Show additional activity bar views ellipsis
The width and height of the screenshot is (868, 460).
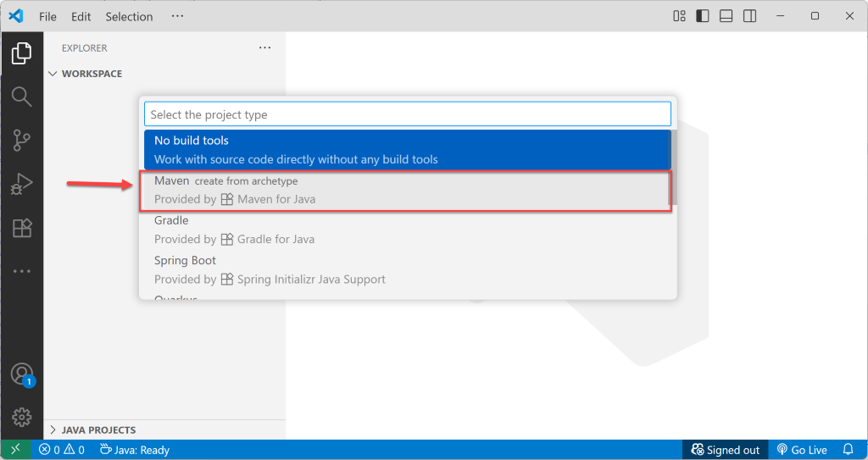tap(21, 271)
